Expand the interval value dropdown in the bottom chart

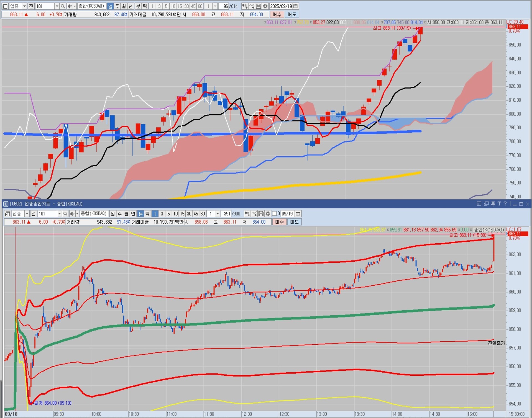(x=218, y=214)
